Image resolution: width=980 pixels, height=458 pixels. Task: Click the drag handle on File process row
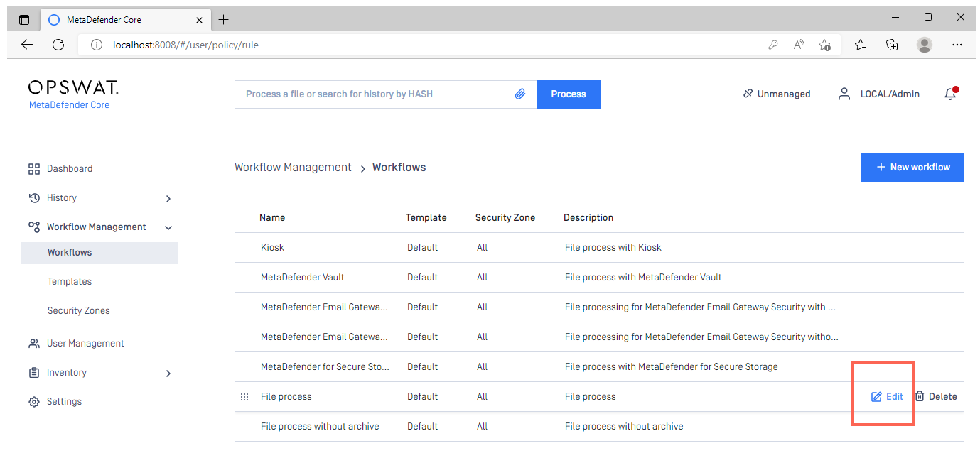(x=244, y=397)
